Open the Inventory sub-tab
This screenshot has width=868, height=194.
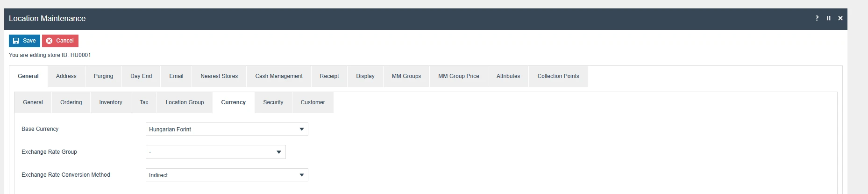pyautogui.click(x=111, y=102)
